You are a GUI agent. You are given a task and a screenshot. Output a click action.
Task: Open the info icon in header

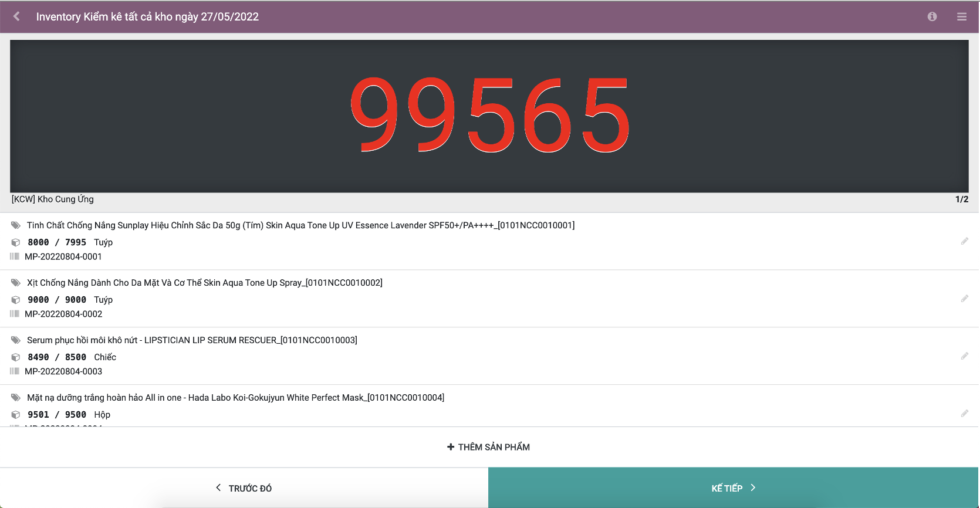coord(932,16)
